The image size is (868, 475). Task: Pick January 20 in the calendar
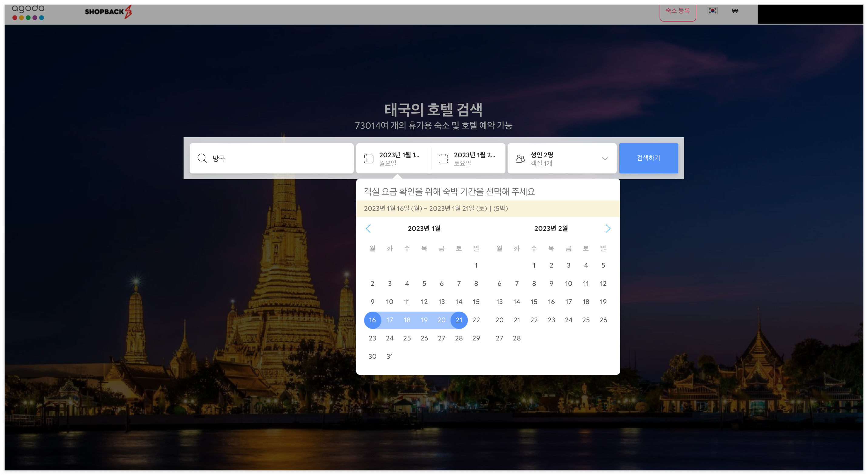441,320
